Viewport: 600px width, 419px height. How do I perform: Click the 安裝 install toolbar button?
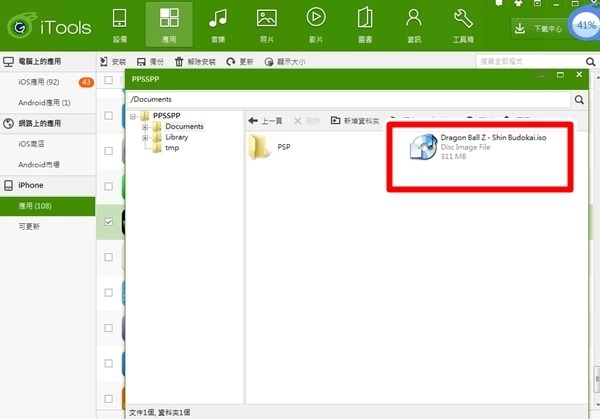[x=113, y=62]
